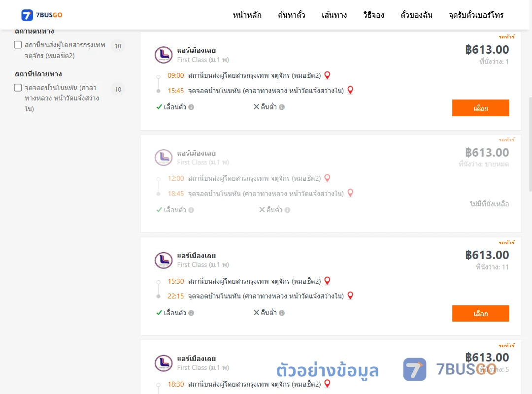
Task: Open map pin for 12:00 departure station
Action: (327, 178)
